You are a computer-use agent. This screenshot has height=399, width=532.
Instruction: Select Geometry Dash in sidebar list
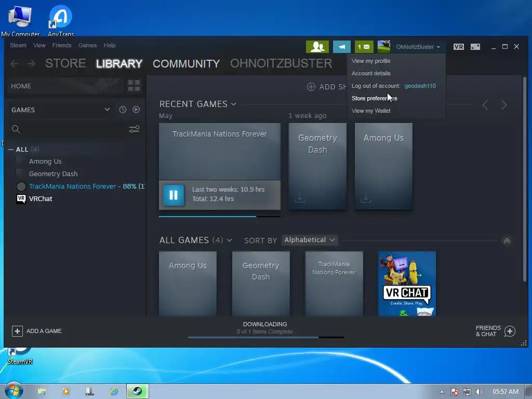click(54, 174)
